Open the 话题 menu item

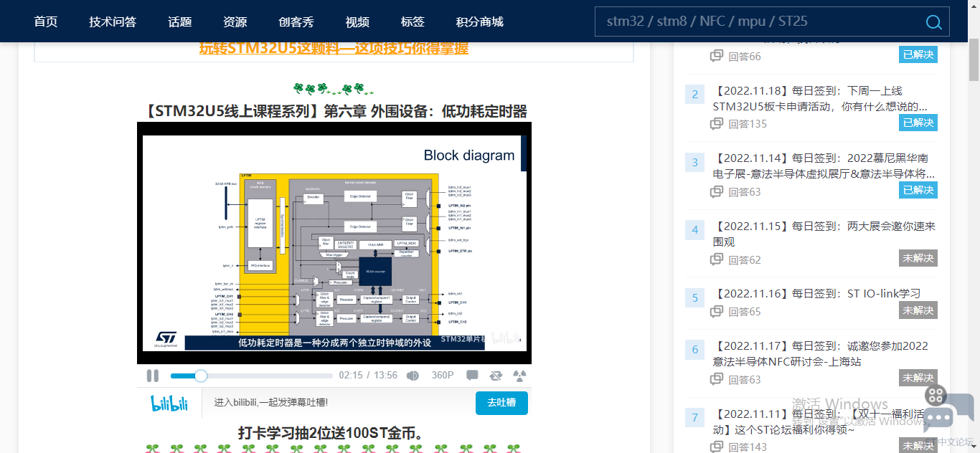180,22
